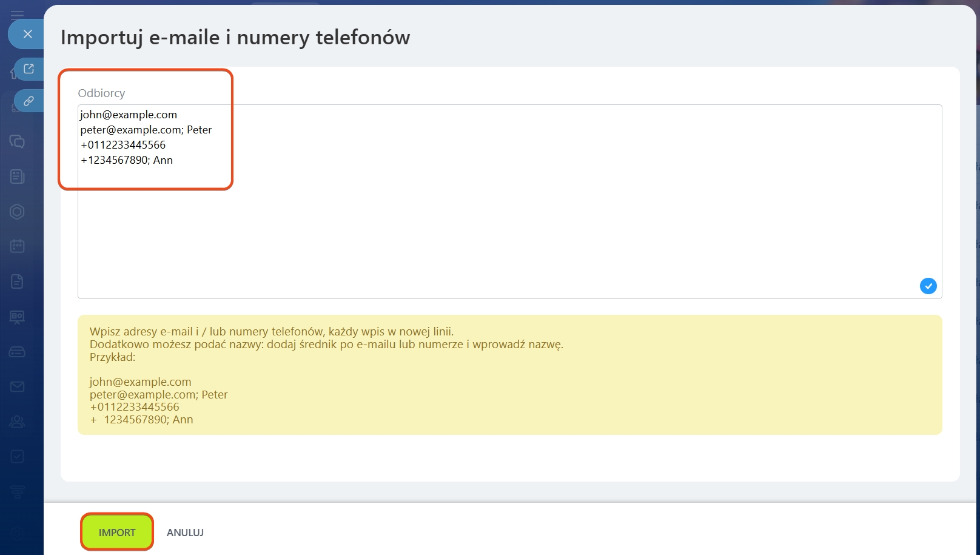Click the "Przykład:" label in the hint
Viewport: 980px width, 555px height.
pos(112,357)
